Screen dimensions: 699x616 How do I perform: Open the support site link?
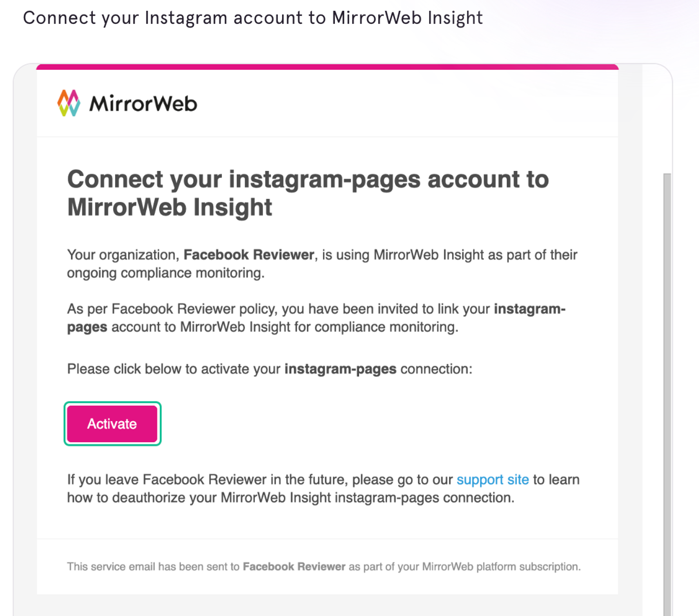(492, 480)
